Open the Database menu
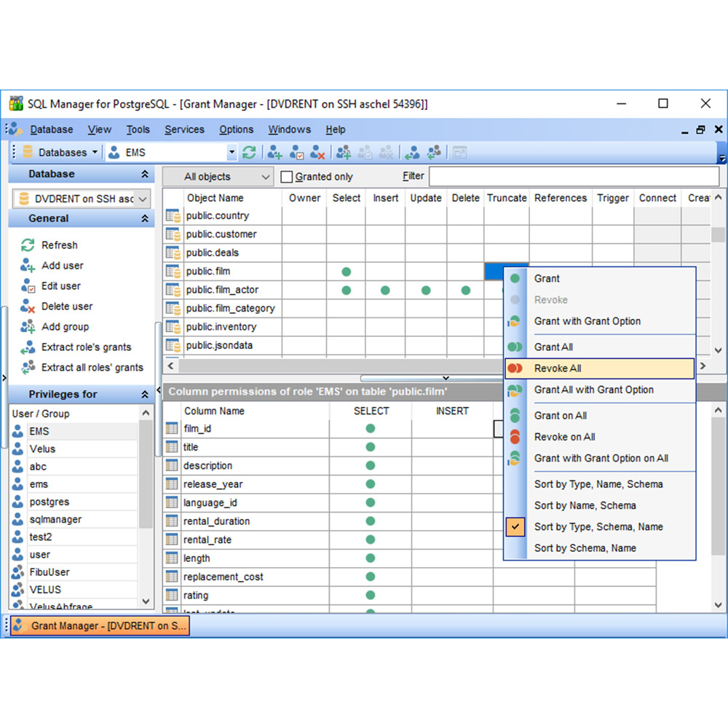This screenshot has height=728, width=728. (x=52, y=130)
